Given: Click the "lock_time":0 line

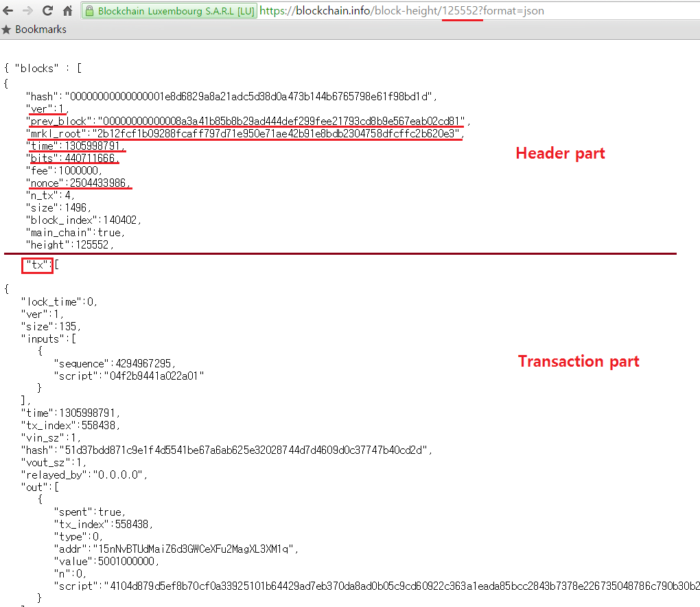Looking at the screenshot, I should [x=59, y=302].
